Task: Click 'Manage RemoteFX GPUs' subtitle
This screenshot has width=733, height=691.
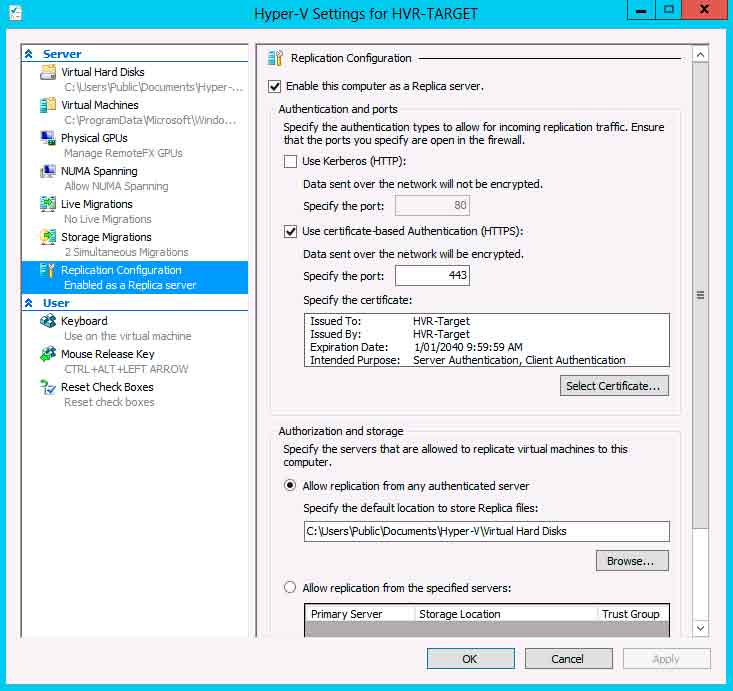Action: (123, 153)
